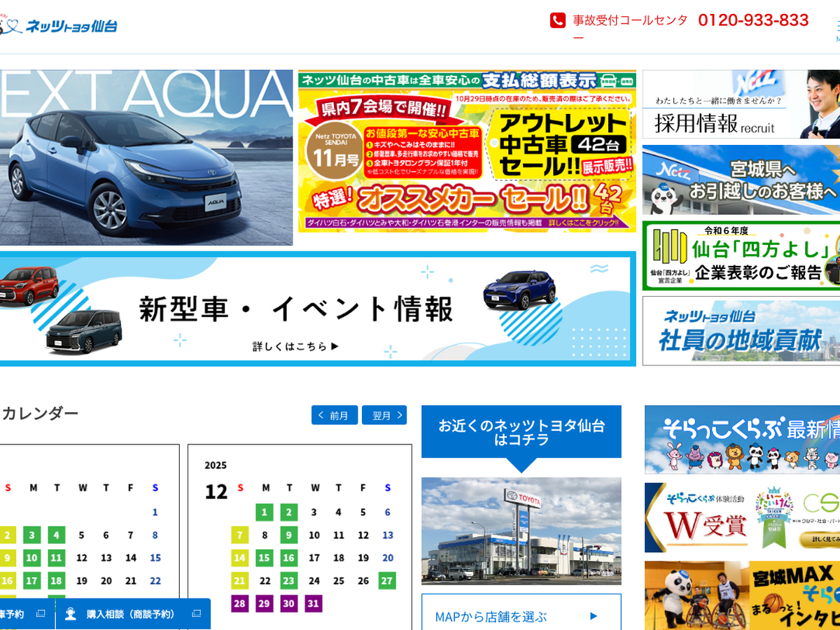Select purple December 31 on the calendar
The image size is (840, 630).
(x=314, y=603)
